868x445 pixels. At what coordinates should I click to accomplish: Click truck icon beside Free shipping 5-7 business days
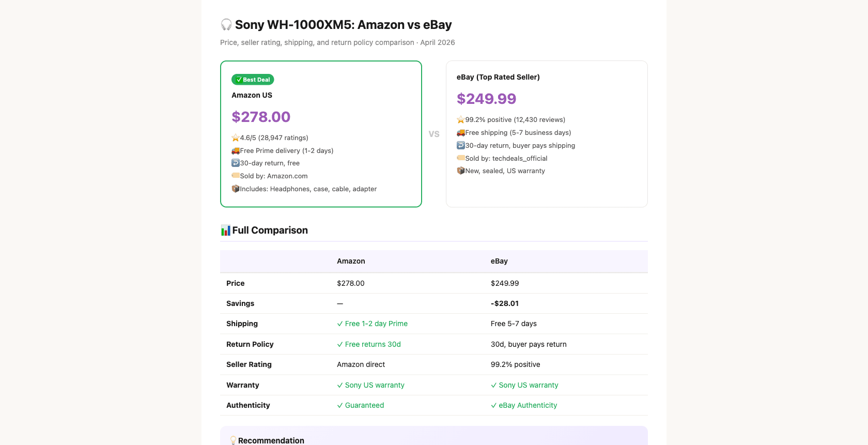[461, 132]
